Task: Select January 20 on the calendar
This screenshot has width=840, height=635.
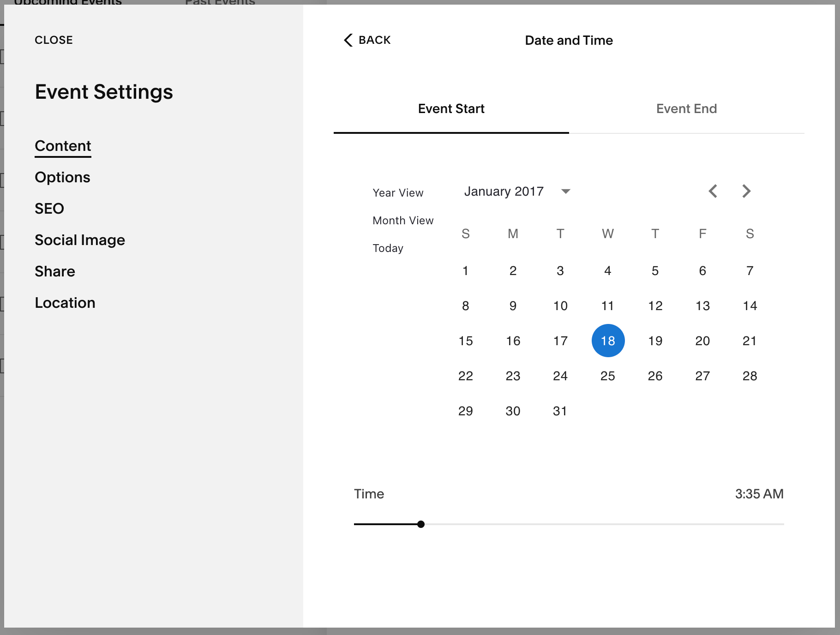Action: pyautogui.click(x=702, y=341)
